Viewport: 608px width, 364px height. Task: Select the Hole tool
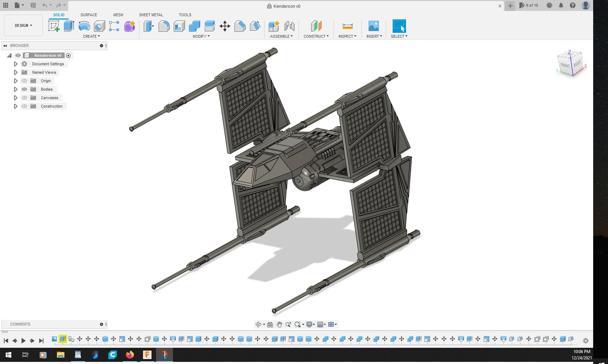pyautogui.click(x=99, y=26)
